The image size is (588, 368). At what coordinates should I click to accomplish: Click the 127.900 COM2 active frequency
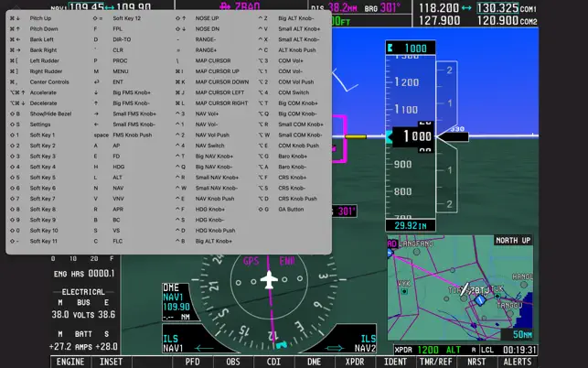[439, 20]
